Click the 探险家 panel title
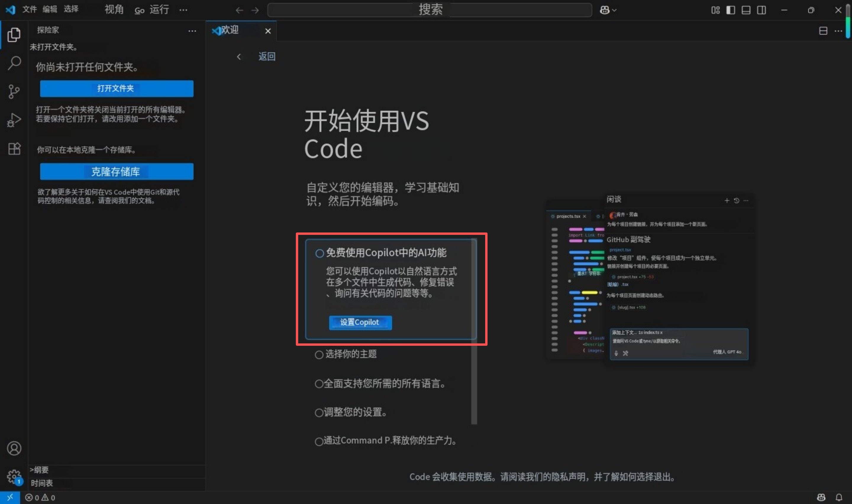This screenshot has width=852, height=504. click(x=48, y=30)
